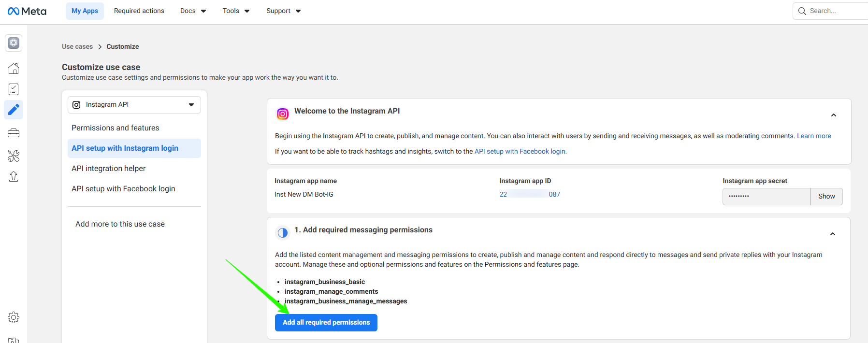The image size is (868, 343).
Task: Expand the Tools menu
Action: [x=236, y=11]
